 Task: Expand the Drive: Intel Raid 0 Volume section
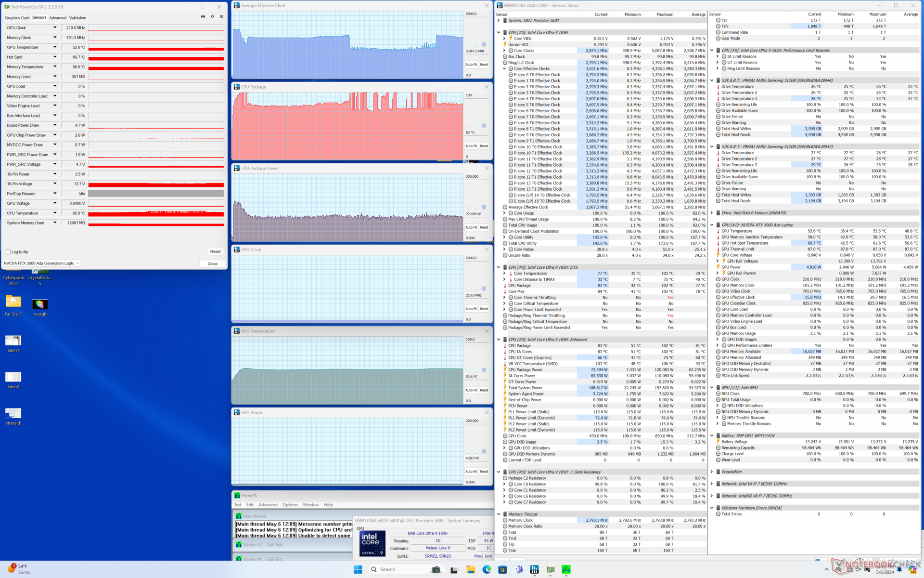tap(712, 213)
